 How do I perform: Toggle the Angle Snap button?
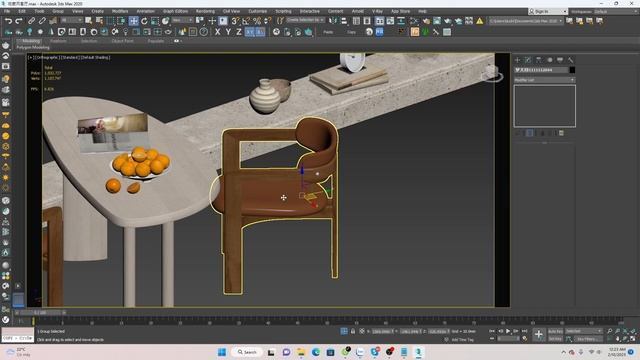[x=246, y=21]
